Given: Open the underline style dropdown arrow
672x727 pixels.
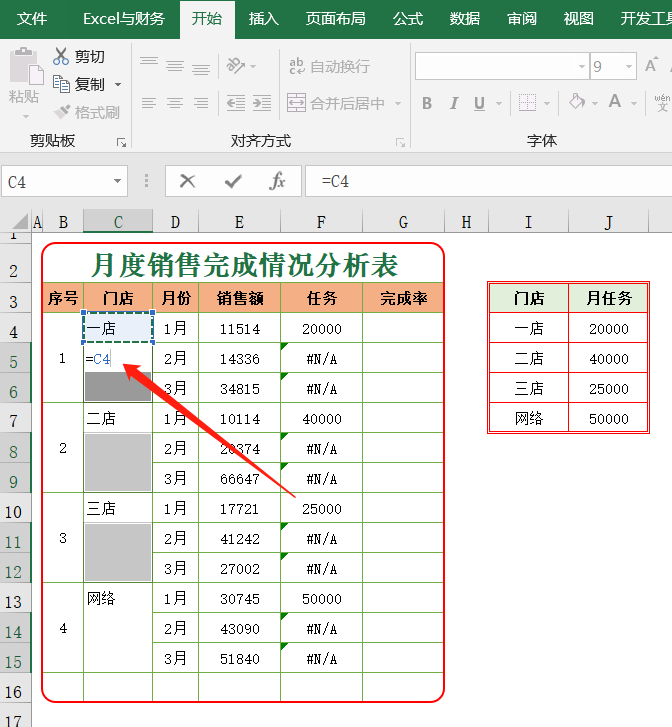Looking at the screenshot, I should pyautogui.click(x=499, y=103).
